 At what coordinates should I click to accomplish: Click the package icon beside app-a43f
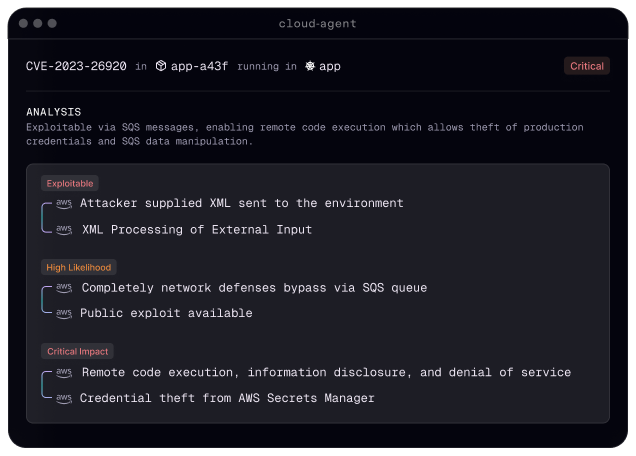click(x=161, y=66)
